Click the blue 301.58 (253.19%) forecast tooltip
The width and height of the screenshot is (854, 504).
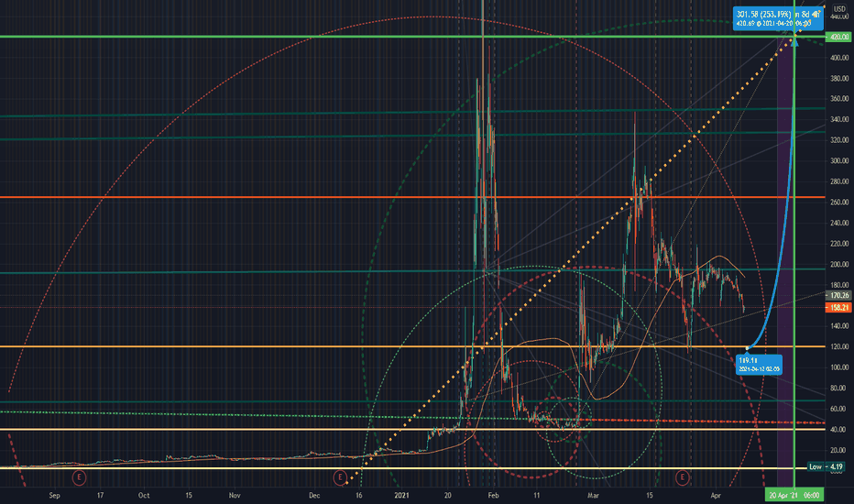[x=778, y=18]
